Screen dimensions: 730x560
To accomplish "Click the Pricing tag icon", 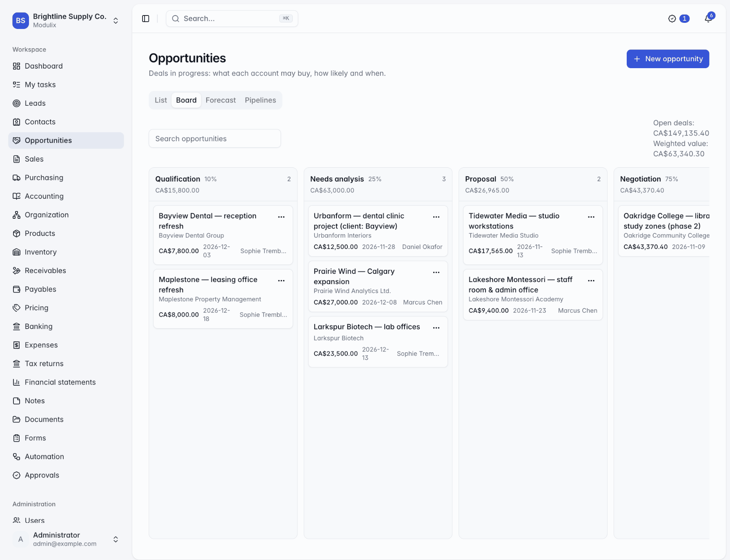I will (x=16, y=308).
